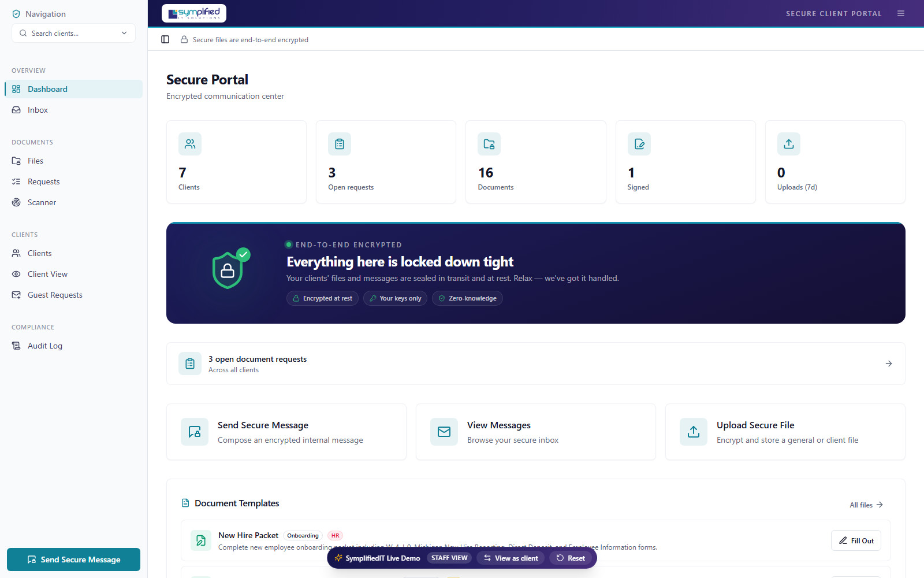Click the 16 Documents stat card
924x578 pixels.
536,162
